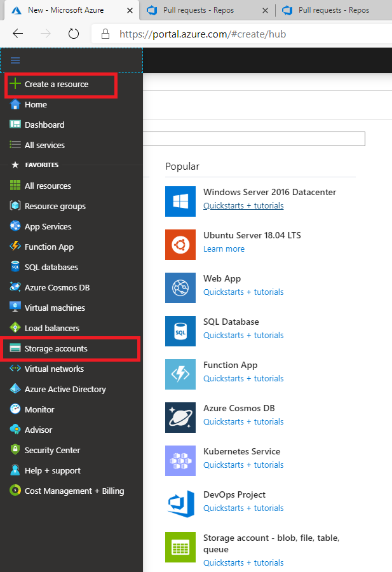Close the New - Microsoft Azure tab

tap(130, 11)
